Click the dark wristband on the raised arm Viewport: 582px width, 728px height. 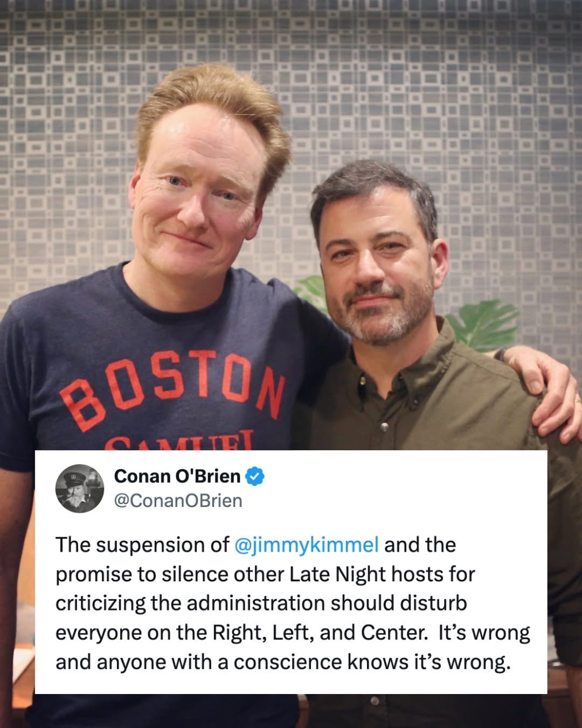(502, 355)
